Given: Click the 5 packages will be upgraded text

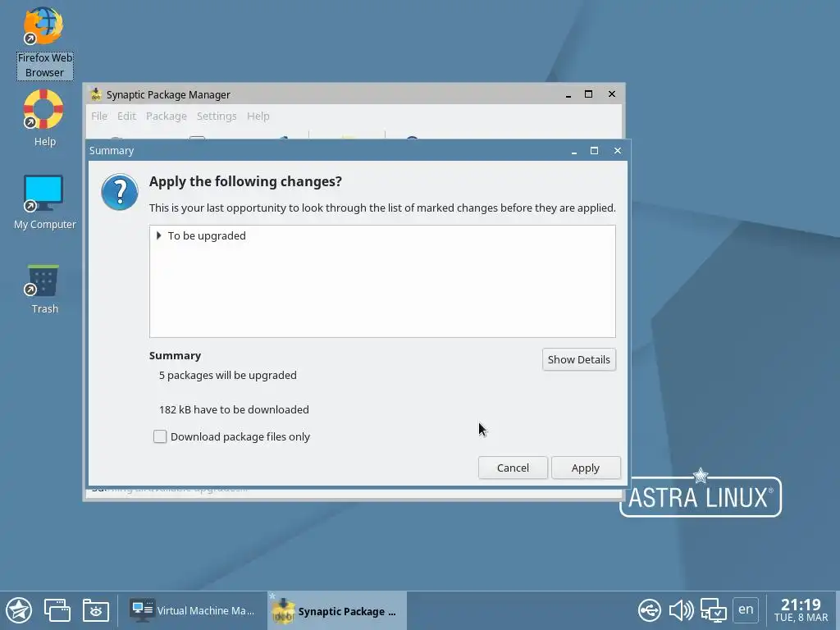Looking at the screenshot, I should tap(228, 375).
